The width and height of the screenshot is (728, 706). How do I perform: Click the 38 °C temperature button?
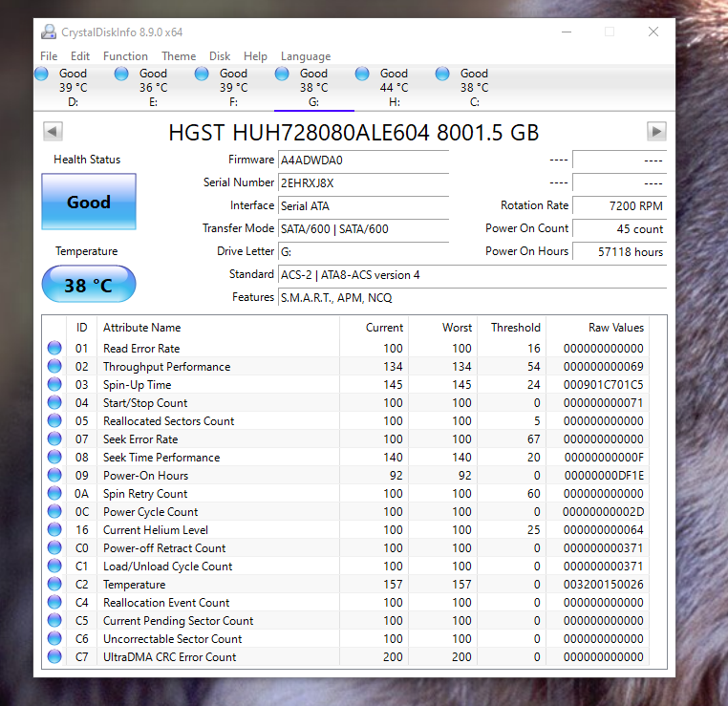tap(89, 284)
